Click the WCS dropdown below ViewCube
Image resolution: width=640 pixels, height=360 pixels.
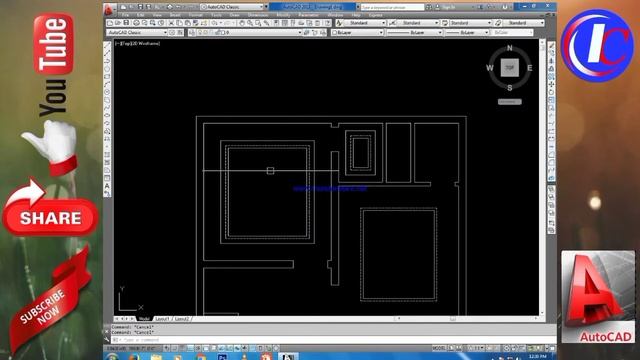(x=510, y=102)
